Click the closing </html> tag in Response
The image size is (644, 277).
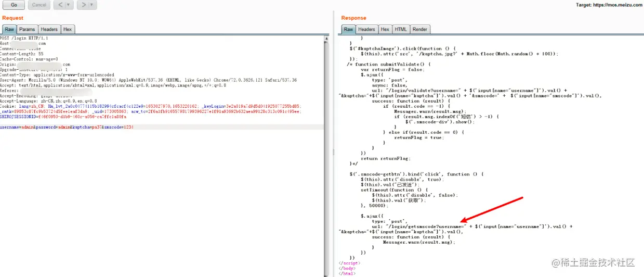pos(347,273)
